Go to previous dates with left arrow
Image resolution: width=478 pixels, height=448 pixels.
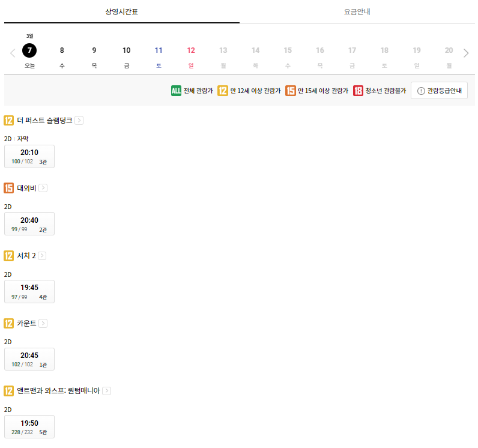click(x=13, y=53)
